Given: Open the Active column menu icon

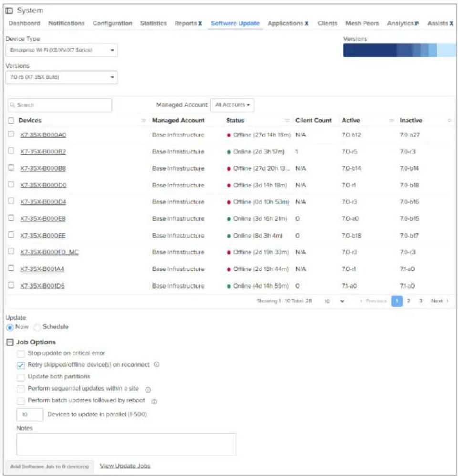Looking at the screenshot, I should 392,121.
